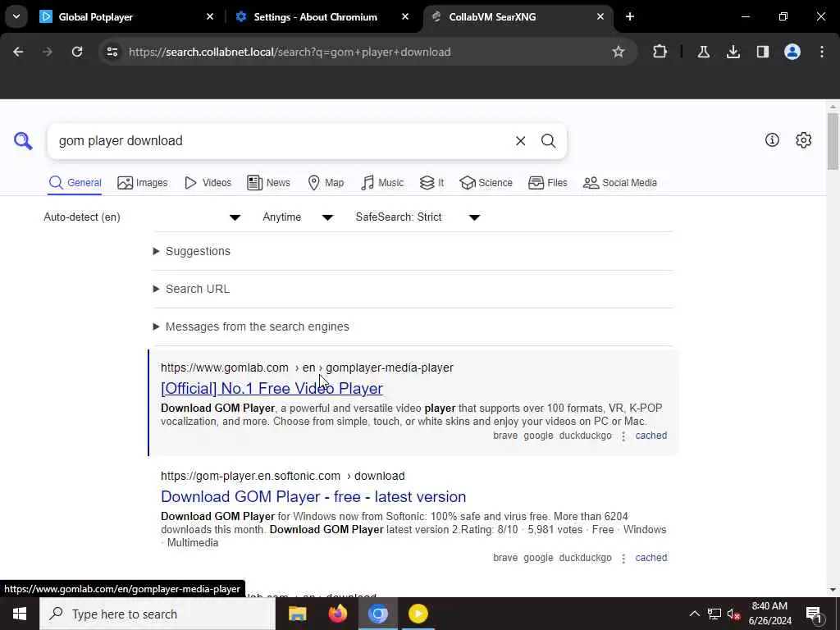The height and width of the screenshot is (630, 840).
Task: Click the muted volume tray icon
Action: [x=734, y=614]
